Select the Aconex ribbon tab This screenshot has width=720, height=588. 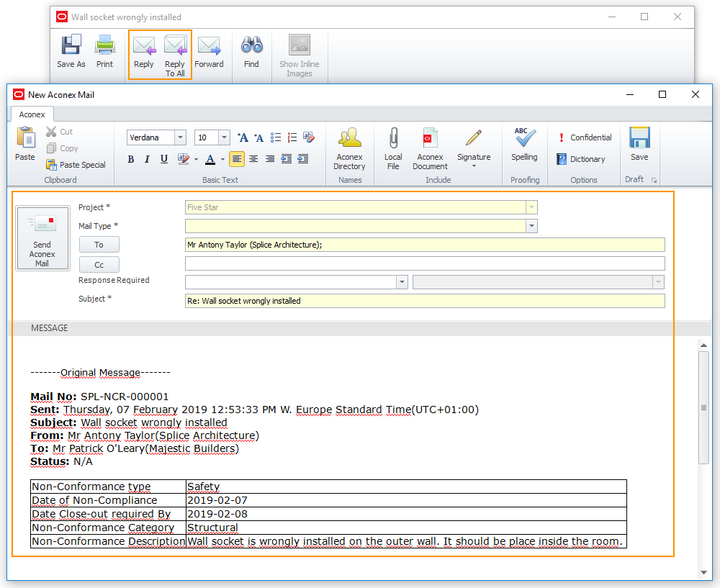click(x=32, y=114)
